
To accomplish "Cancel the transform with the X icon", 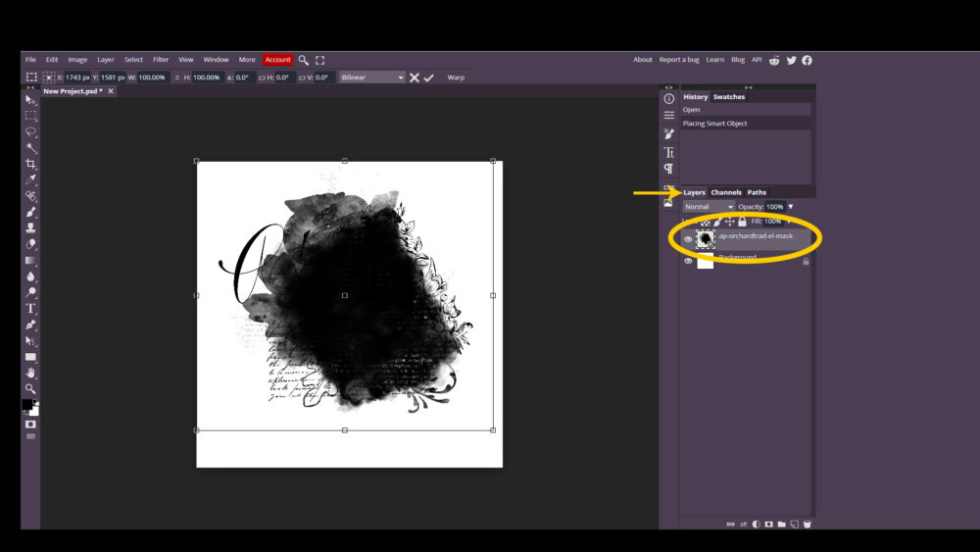I will 415,77.
